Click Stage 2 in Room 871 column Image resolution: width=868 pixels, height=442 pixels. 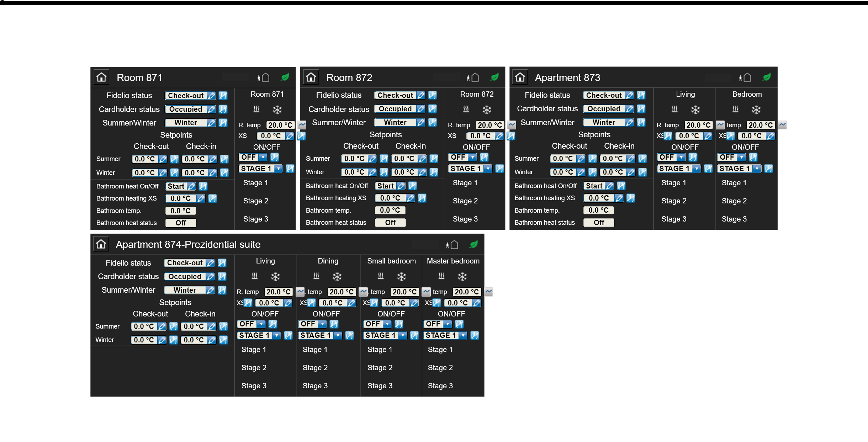tap(255, 201)
